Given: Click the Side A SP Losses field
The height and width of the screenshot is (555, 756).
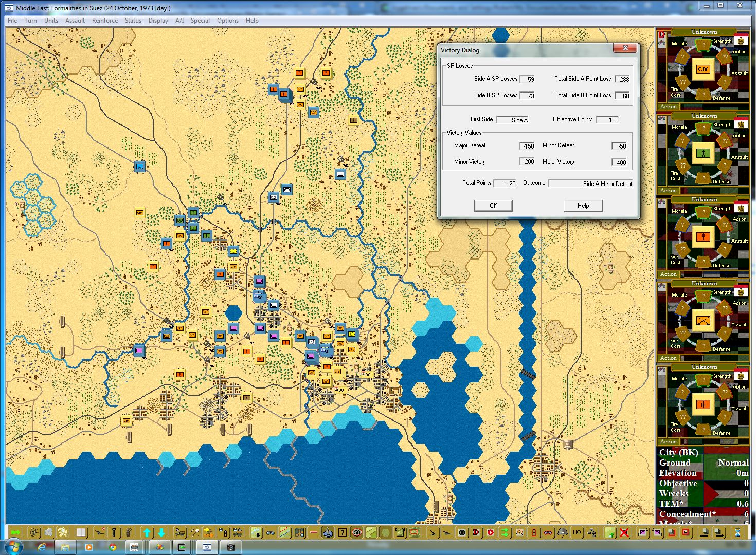Looking at the screenshot, I should [x=527, y=79].
